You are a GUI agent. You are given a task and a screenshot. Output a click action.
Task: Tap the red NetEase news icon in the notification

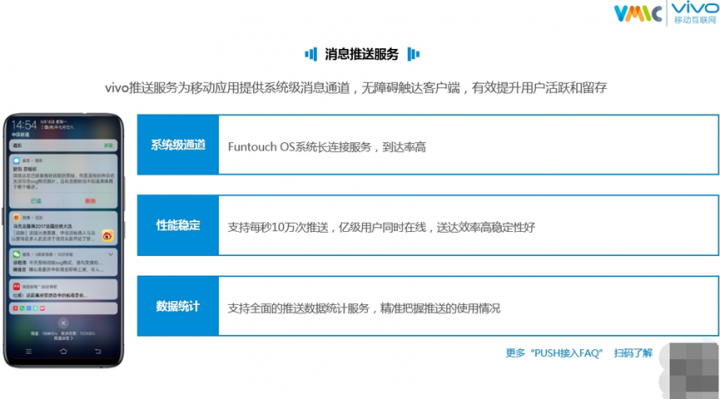pyautogui.click(x=17, y=287)
